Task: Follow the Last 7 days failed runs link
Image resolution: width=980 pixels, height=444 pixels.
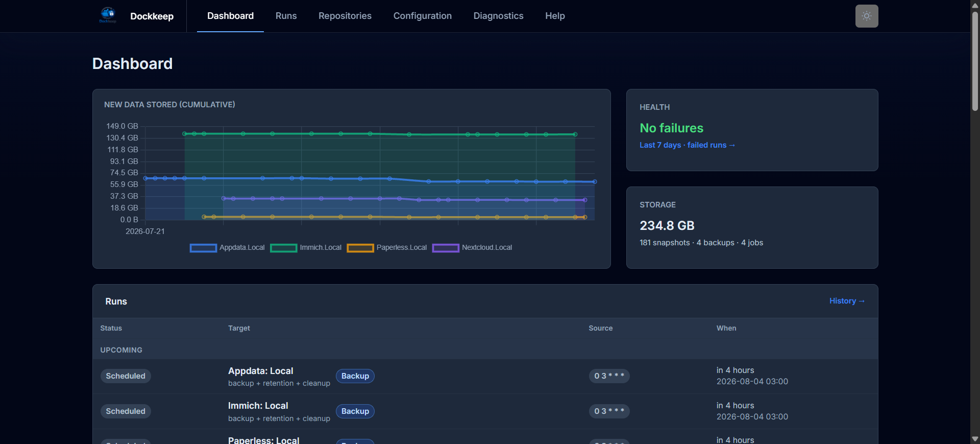Action: pos(687,145)
